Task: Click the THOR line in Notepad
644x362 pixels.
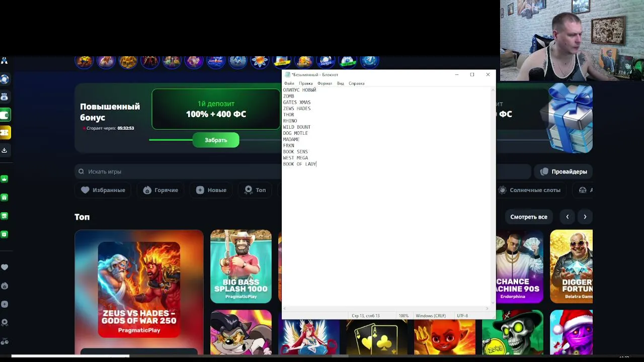Action: [x=289, y=115]
